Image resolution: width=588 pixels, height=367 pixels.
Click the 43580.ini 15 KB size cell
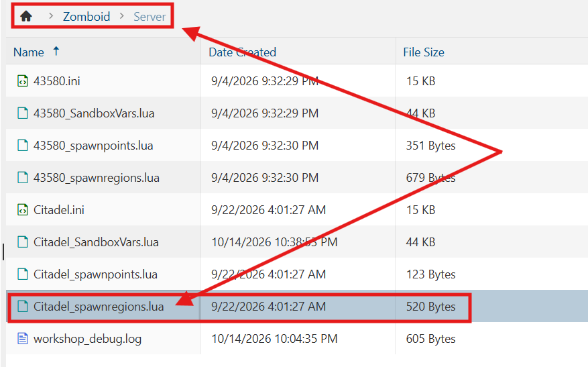click(421, 81)
